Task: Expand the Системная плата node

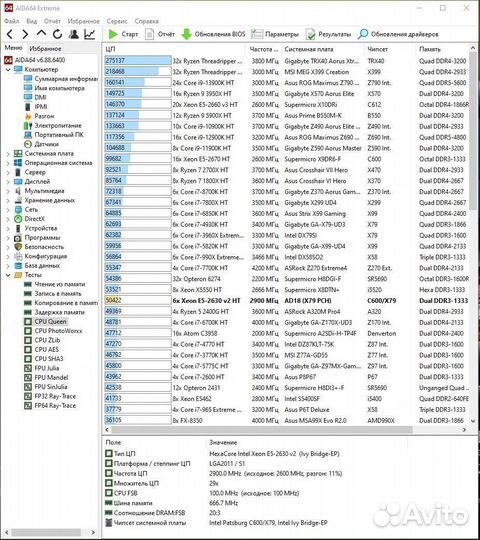Action: coord(8,154)
